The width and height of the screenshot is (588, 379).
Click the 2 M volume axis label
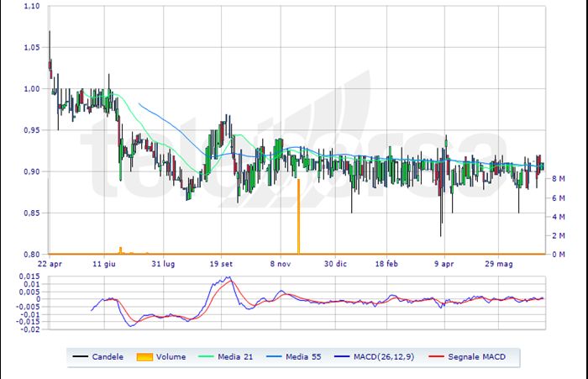click(559, 235)
